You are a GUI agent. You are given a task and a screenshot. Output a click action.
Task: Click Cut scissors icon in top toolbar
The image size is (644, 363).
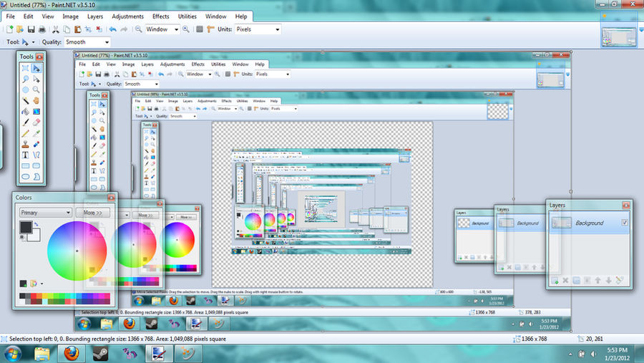(55, 29)
